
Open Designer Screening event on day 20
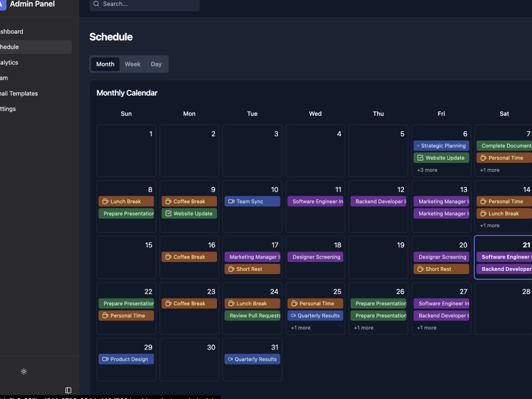441,257
